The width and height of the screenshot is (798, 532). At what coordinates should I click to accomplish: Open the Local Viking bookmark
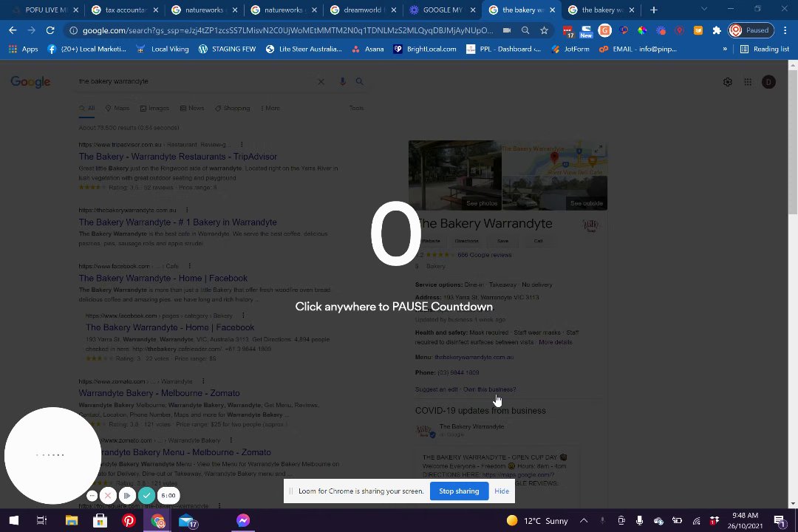(163, 49)
